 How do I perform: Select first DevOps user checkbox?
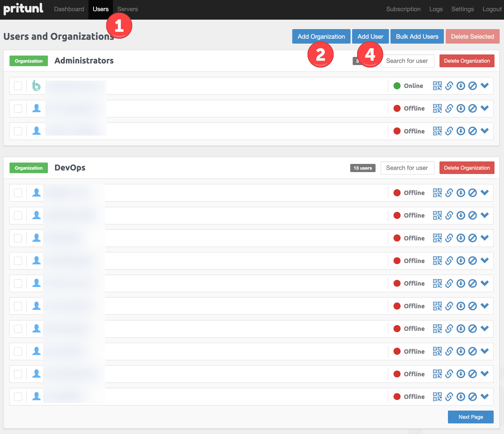click(18, 193)
